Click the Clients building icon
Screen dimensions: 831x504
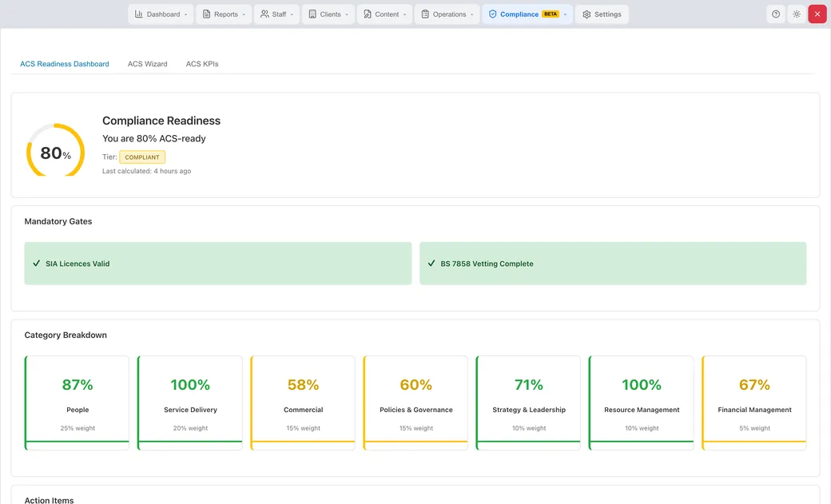(312, 14)
